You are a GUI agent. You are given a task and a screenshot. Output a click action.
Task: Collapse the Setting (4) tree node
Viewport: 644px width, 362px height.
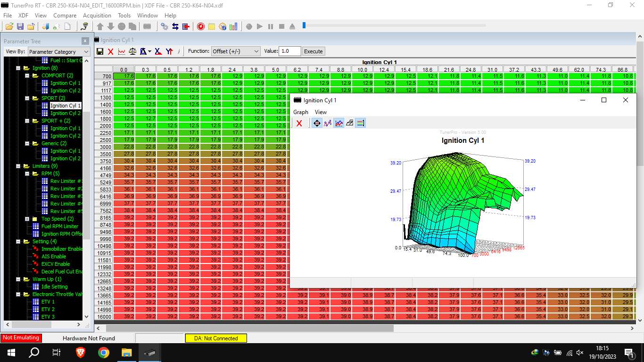click(18, 241)
